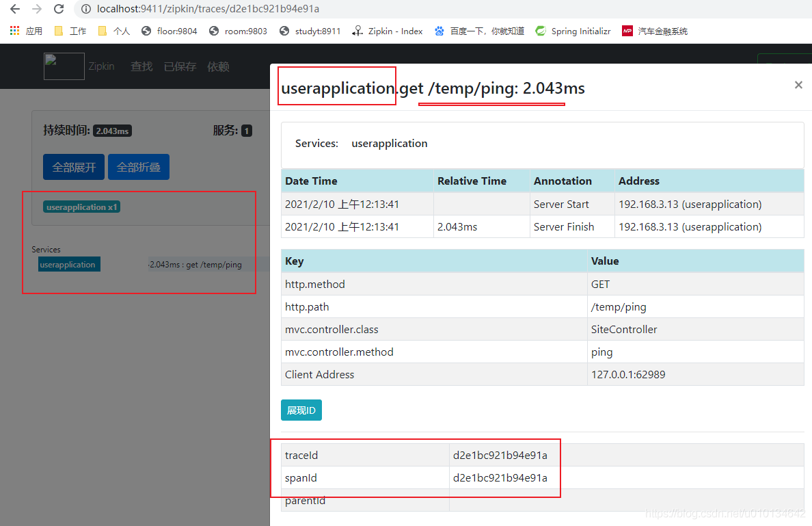Click the site info icon in address bar
Image resolution: width=812 pixels, height=526 pixels.
pyautogui.click(x=87, y=9)
